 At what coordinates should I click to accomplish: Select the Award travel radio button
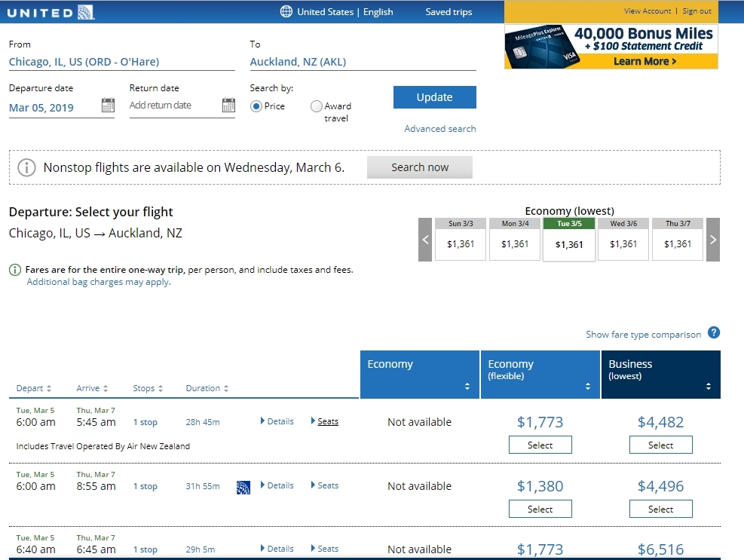[x=317, y=106]
